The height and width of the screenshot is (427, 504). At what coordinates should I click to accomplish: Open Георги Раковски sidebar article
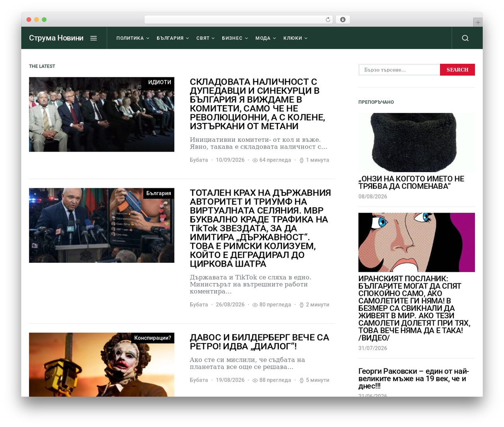click(414, 379)
